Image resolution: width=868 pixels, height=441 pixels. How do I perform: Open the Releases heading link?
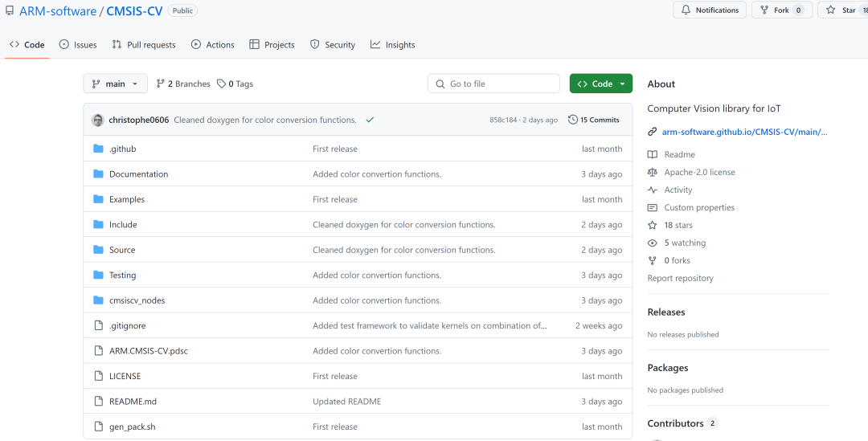666,312
